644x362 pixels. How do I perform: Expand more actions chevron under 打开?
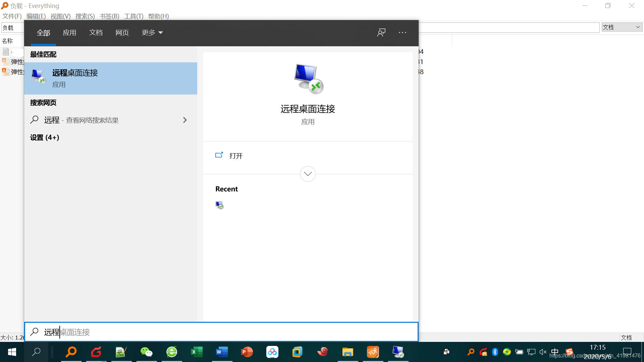[x=308, y=174]
